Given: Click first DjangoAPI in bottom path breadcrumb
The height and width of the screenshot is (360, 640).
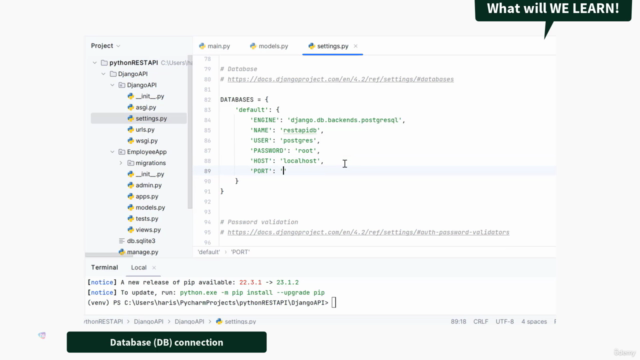Looking at the screenshot, I should pyautogui.click(x=148, y=322).
